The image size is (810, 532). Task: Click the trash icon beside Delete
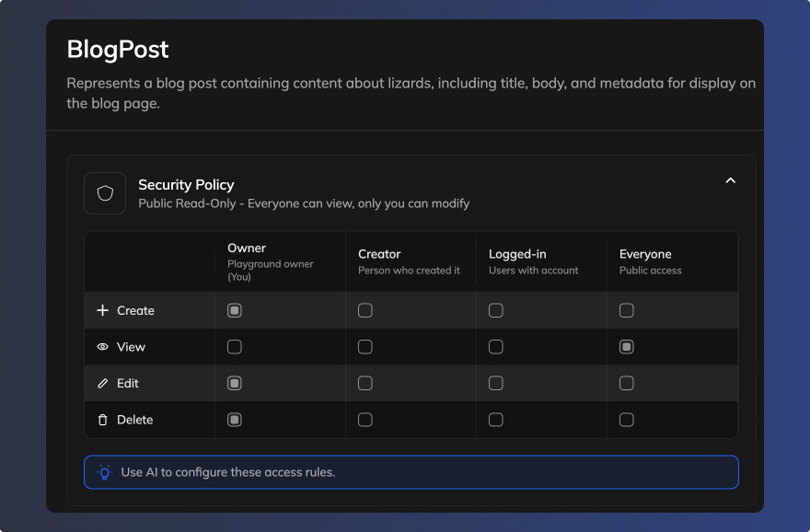coord(102,420)
